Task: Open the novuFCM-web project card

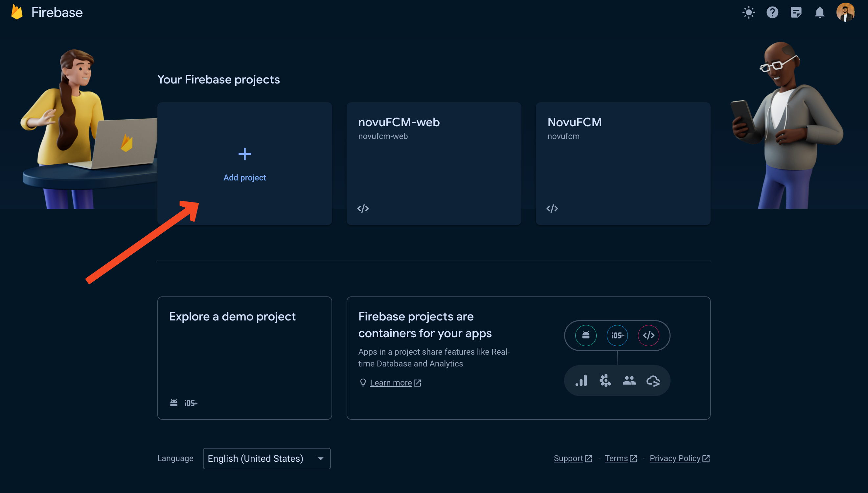Action: click(433, 163)
